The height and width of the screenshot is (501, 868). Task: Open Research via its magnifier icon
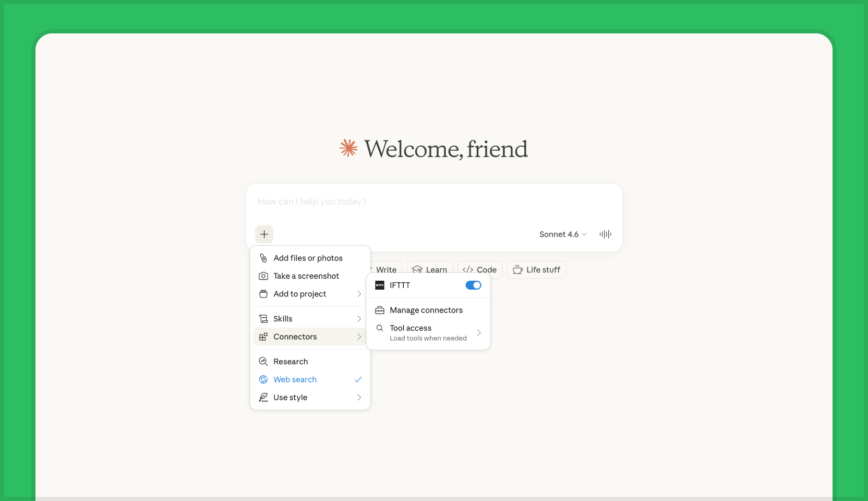(263, 361)
